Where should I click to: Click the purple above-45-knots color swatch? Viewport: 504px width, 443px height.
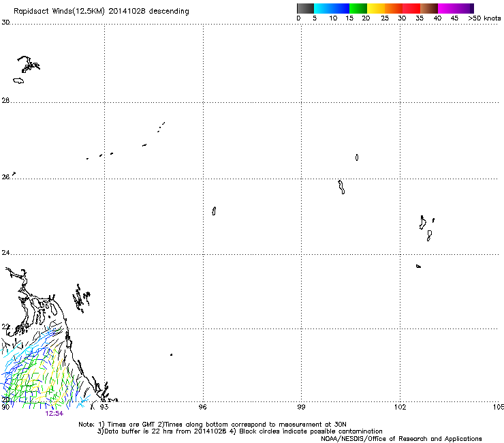[x=464, y=8]
